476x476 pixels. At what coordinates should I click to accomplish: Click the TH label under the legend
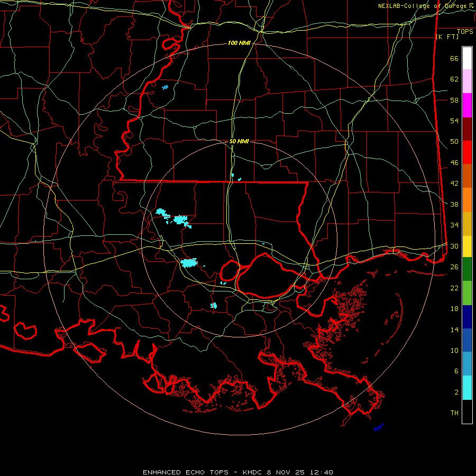point(454,413)
